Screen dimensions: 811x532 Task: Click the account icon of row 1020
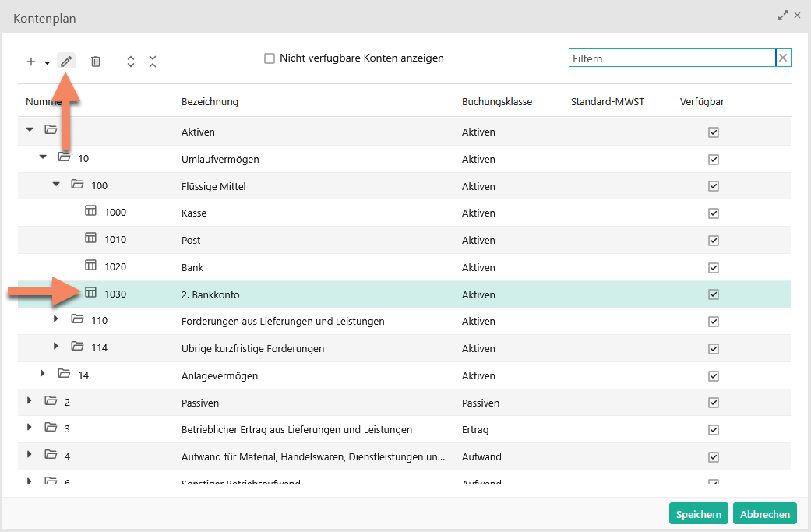coord(90,266)
